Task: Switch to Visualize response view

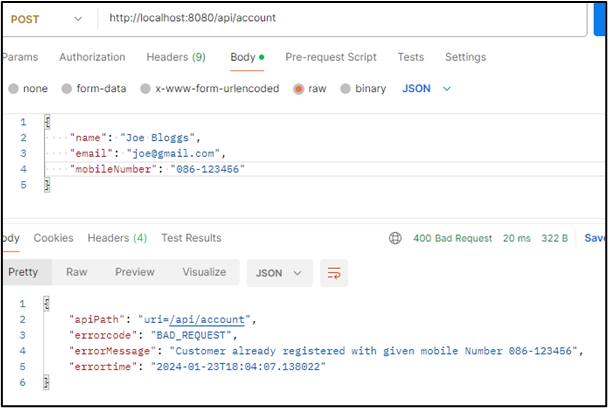Action: pyautogui.click(x=204, y=272)
